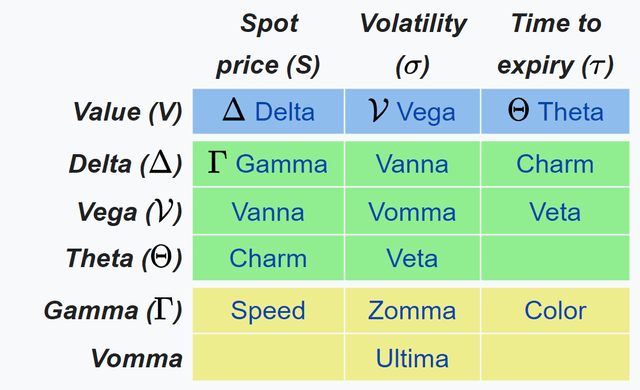Open the Vomma link

pos(412,212)
